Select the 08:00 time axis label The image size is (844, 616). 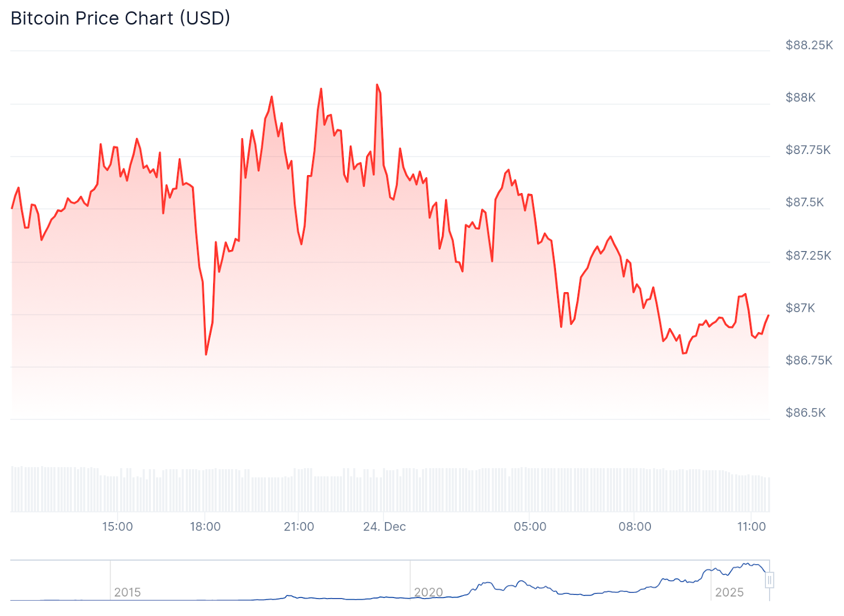(x=635, y=526)
